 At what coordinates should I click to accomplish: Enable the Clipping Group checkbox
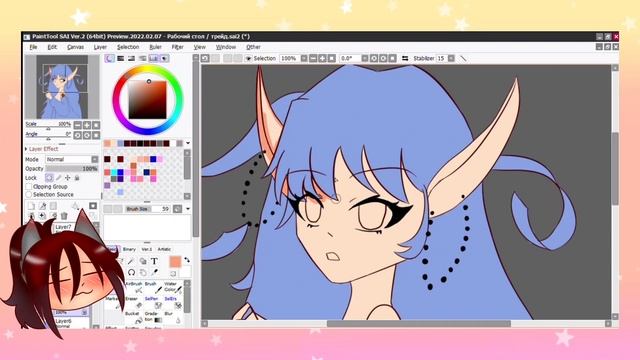(x=29, y=187)
